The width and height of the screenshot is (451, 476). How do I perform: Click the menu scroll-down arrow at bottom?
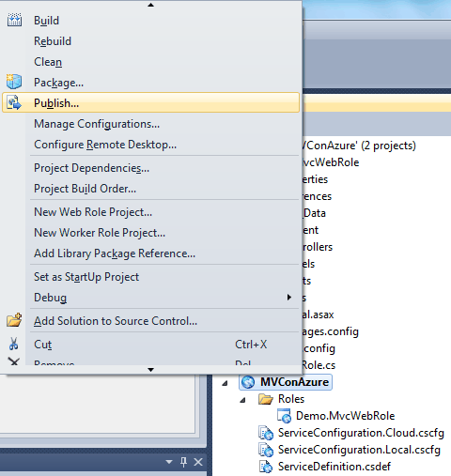[x=150, y=370]
